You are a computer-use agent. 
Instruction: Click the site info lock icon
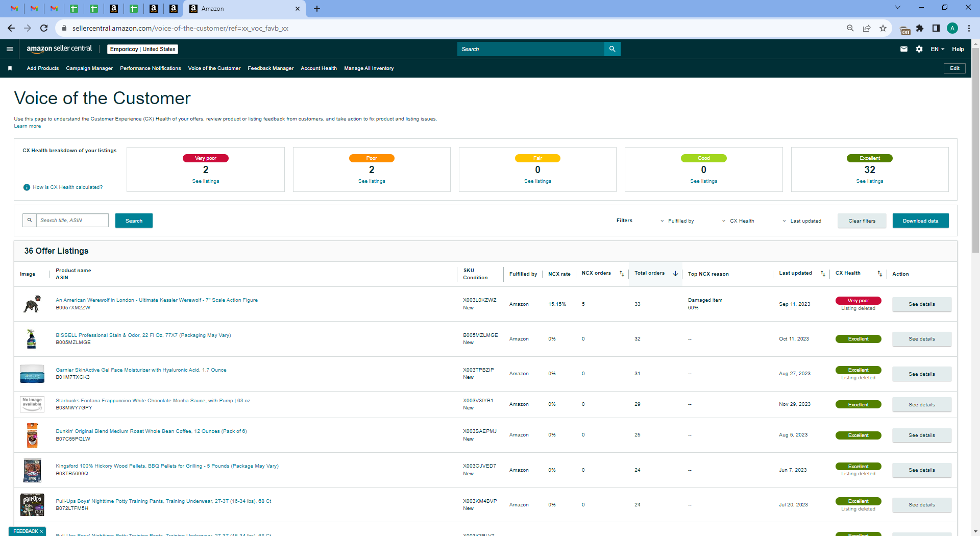point(64,28)
